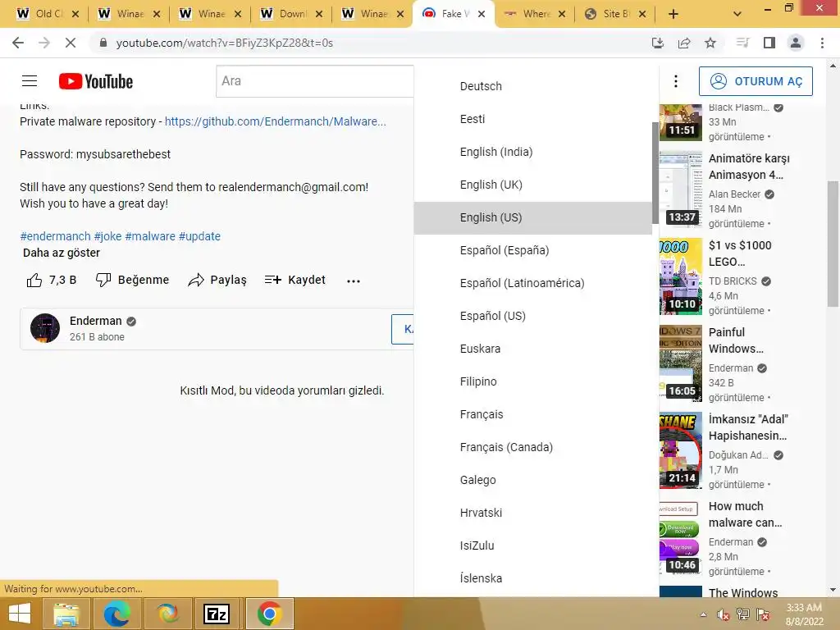Click the Ara search field
This screenshot has height=630, width=840.
click(315, 81)
